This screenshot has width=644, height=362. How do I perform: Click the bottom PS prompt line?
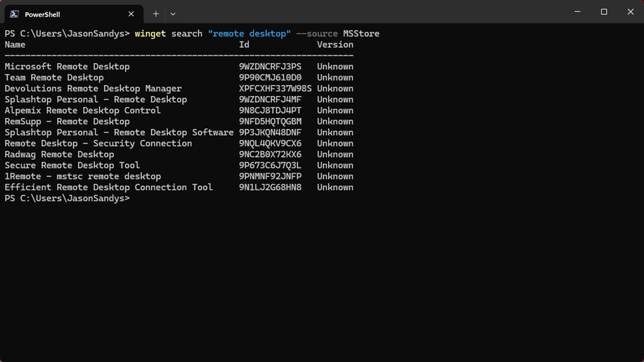click(x=67, y=198)
